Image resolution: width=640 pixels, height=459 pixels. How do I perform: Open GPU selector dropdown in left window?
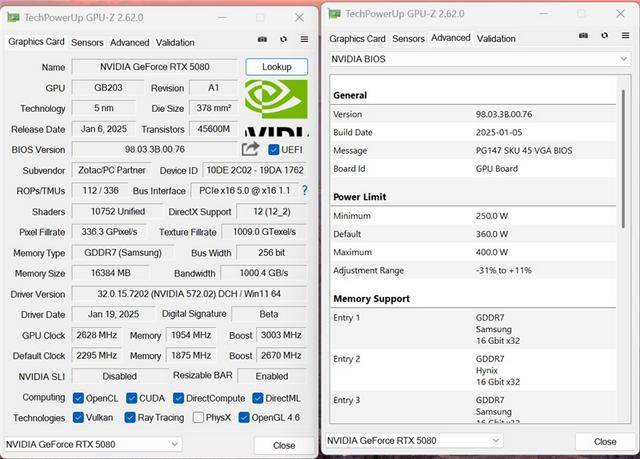pos(93,444)
